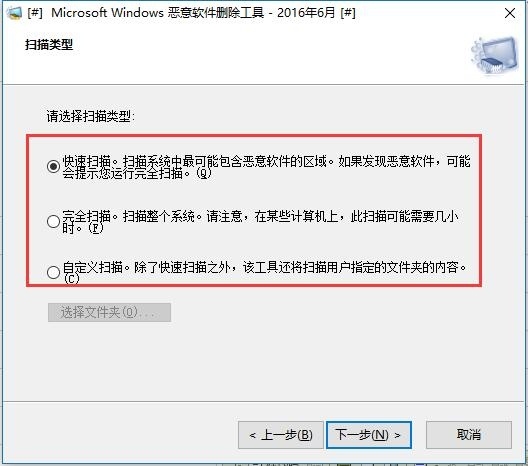This screenshot has height=466, width=528.
Task: Choose the 自定义扫描 radio button
Action: pyautogui.click(x=53, y=272)
